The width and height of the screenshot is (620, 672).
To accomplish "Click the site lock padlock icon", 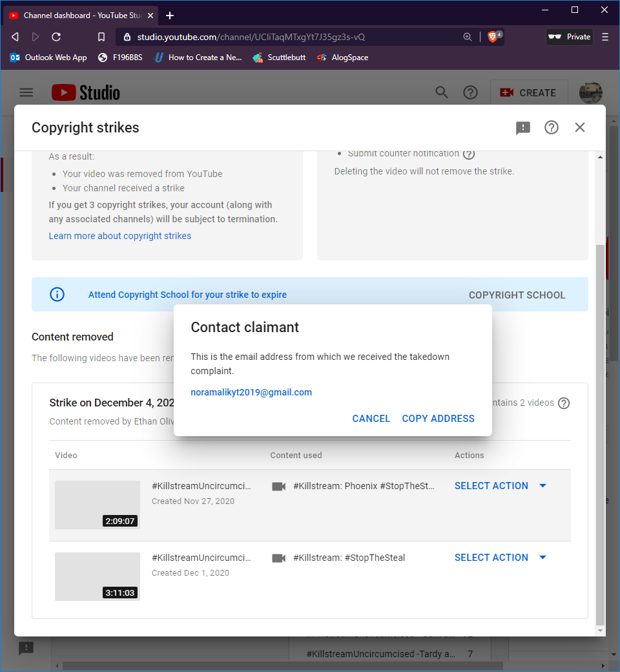I will [127, 37].
